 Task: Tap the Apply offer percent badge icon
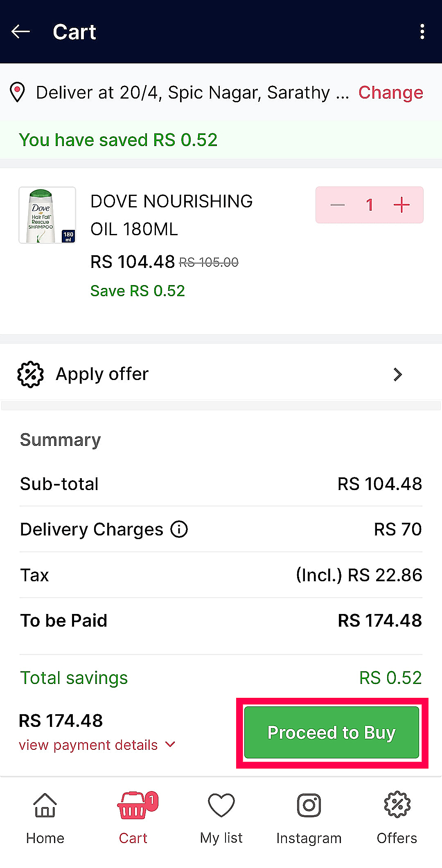[30, 374]
